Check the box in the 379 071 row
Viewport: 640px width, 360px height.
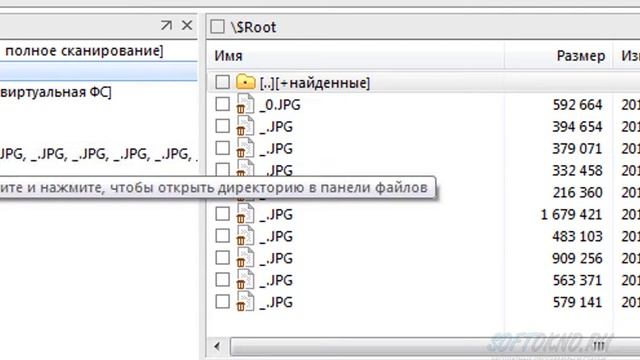pos(222,148)
